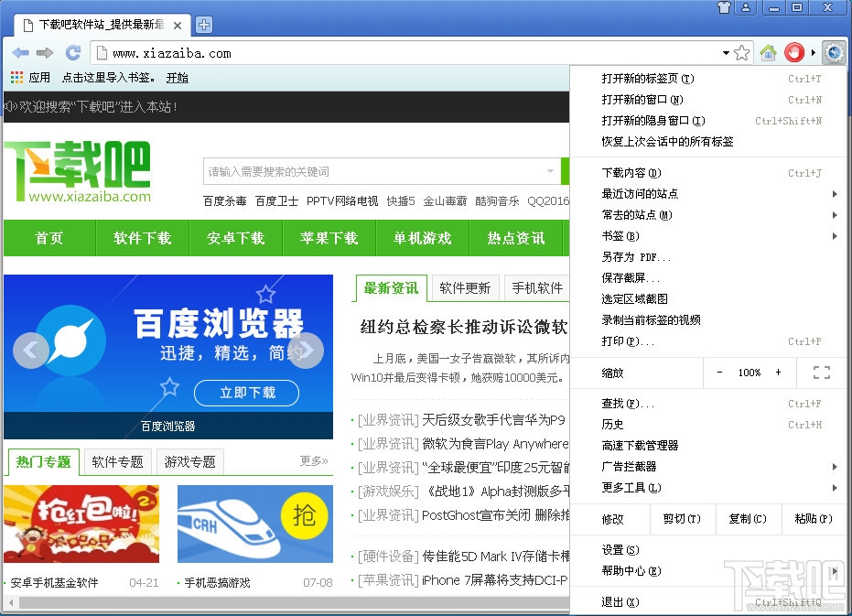The width and height of the screenshot is (852, 616).
Task: Expand 帮助中心 submenu
Action: pyautogui.click(x=835, y=571)
